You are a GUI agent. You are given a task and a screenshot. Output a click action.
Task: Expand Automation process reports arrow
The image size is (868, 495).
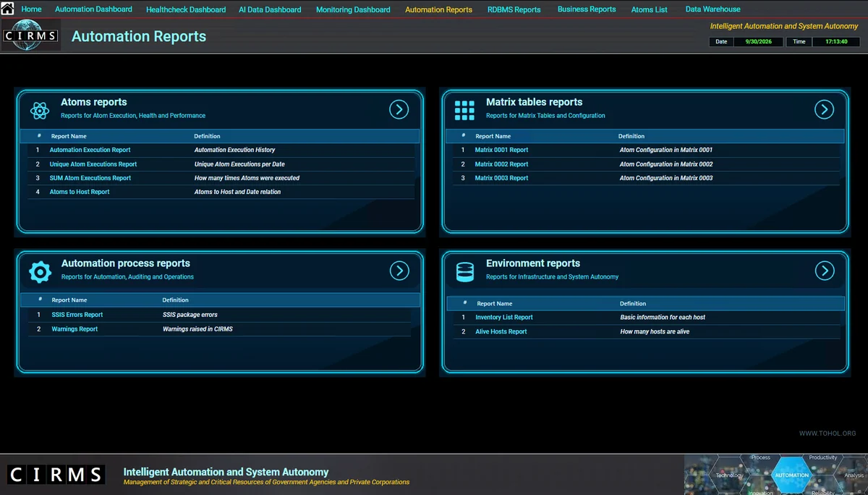[x=399, y=271]
